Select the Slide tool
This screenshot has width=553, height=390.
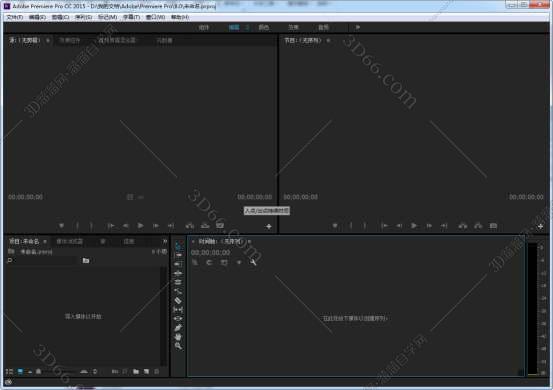179,318
